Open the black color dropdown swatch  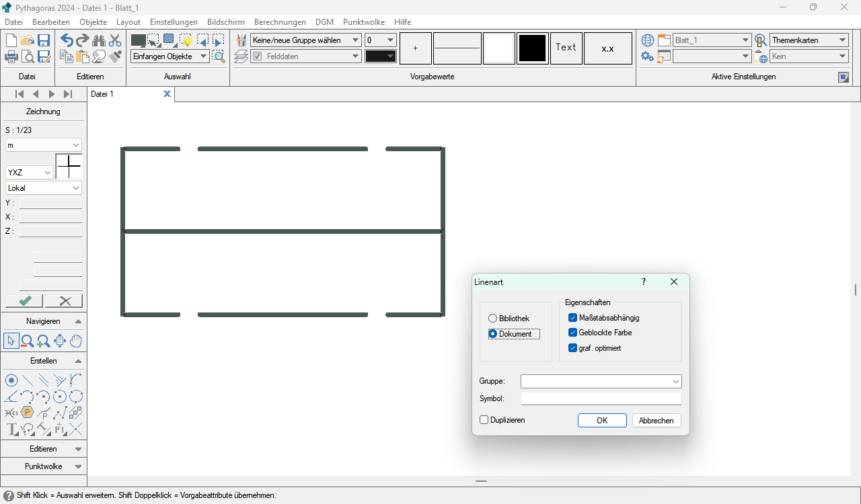pos(381,56)
